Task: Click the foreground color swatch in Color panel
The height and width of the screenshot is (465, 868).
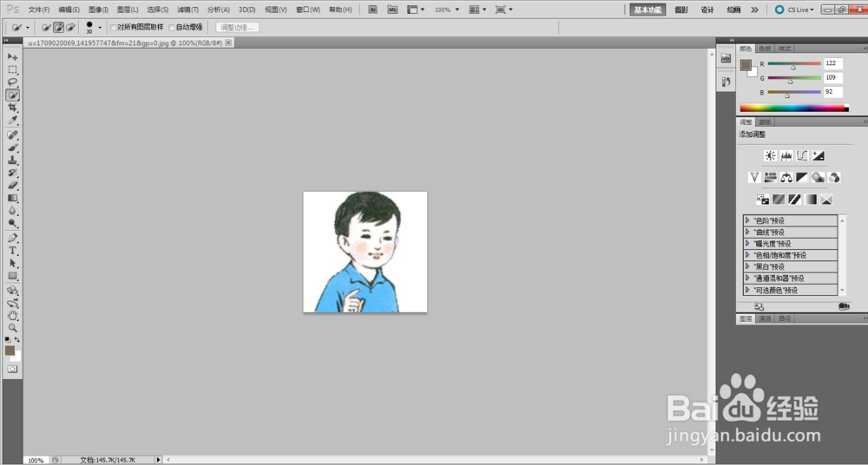Action: (x=746, y=65)
